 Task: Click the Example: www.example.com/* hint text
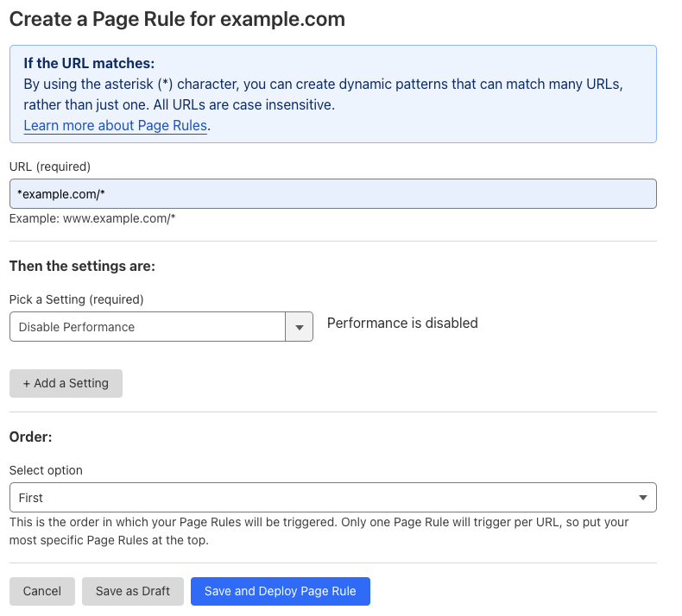(x=92, y=219)
